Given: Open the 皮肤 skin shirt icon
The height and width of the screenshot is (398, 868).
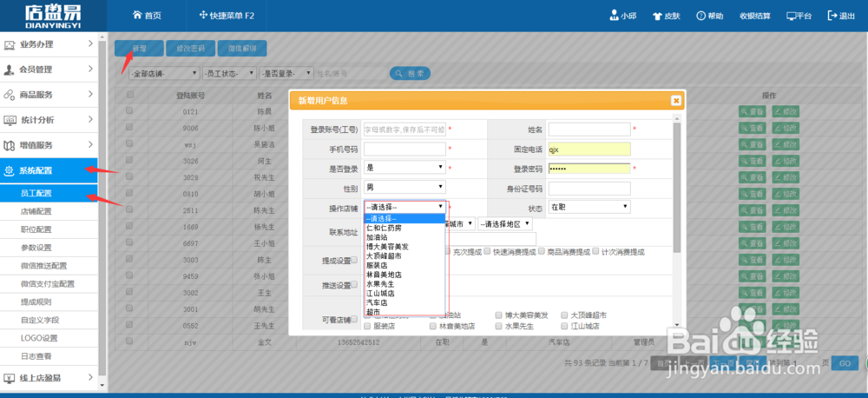Looking at the screenshot, I should coord(658,16).
